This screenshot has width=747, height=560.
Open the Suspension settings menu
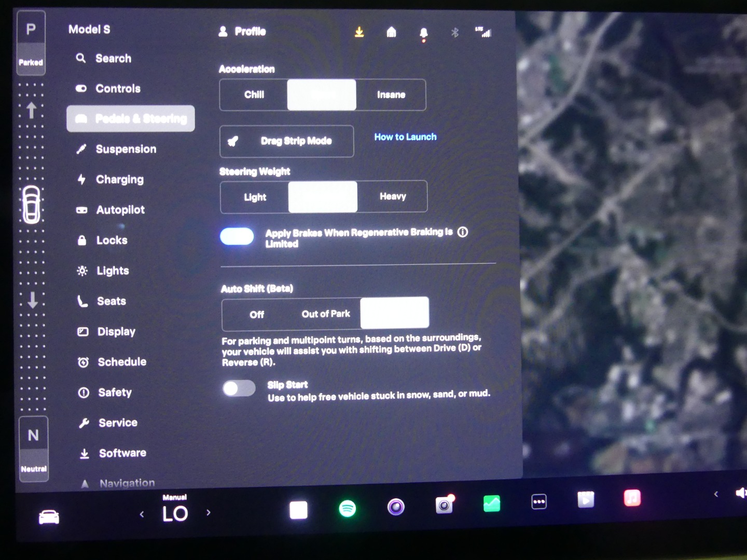tap(126, 149)
